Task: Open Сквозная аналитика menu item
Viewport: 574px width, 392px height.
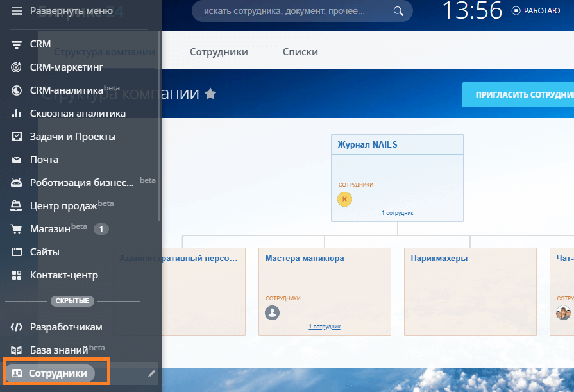Action: pos(78,114)
